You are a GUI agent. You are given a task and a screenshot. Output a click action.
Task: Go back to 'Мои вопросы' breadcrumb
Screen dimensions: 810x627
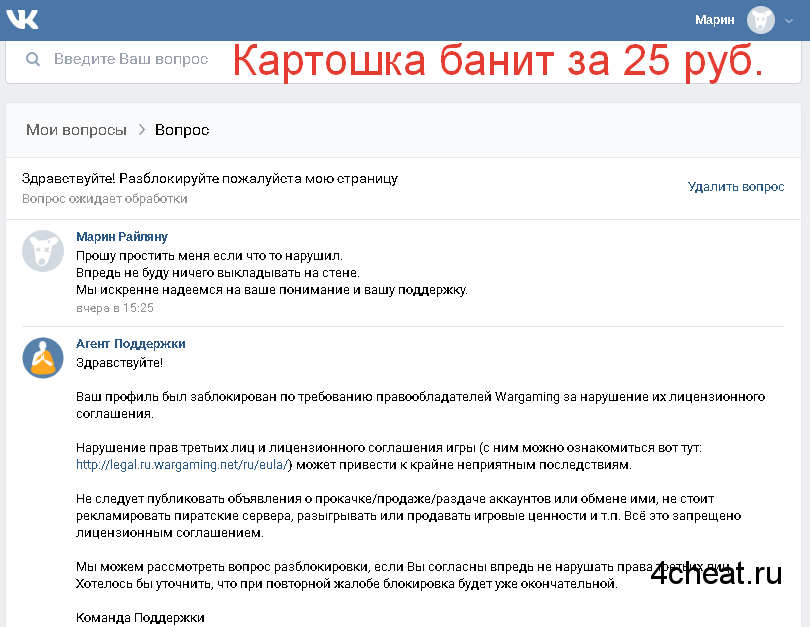tap(76, 130)
